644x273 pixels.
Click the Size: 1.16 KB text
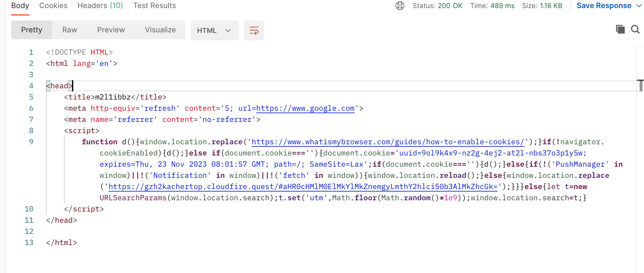coord(542,6)
